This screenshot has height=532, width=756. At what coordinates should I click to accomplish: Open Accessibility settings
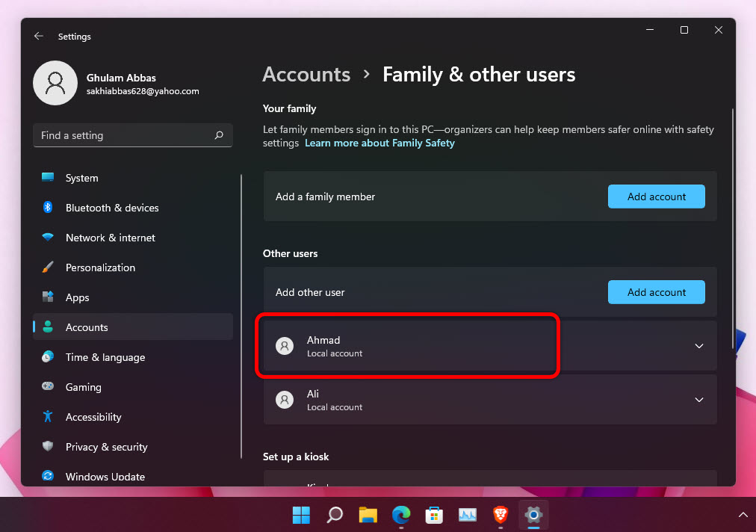click(x=132, y=417)
